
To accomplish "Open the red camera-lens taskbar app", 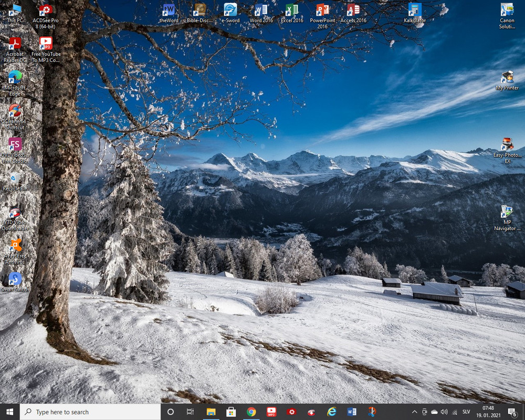I will point(291,412).
